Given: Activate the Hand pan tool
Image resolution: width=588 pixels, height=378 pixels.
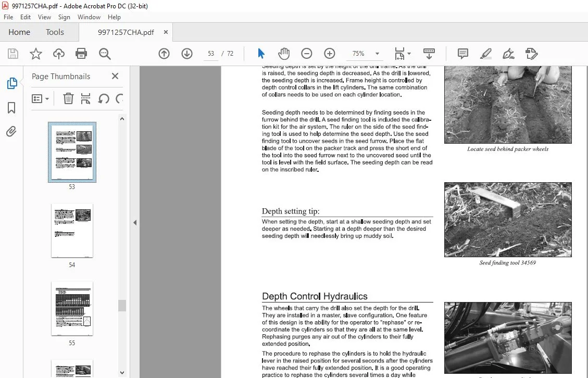Looking at the screenshot, I should pyautogui.click(x=284, y=54).
